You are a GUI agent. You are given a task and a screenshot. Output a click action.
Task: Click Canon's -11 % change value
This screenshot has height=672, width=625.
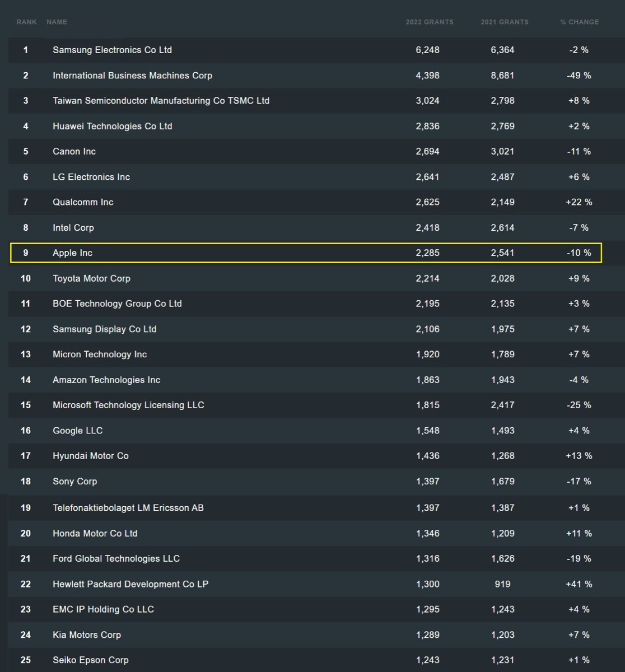(x=579, y=151)
